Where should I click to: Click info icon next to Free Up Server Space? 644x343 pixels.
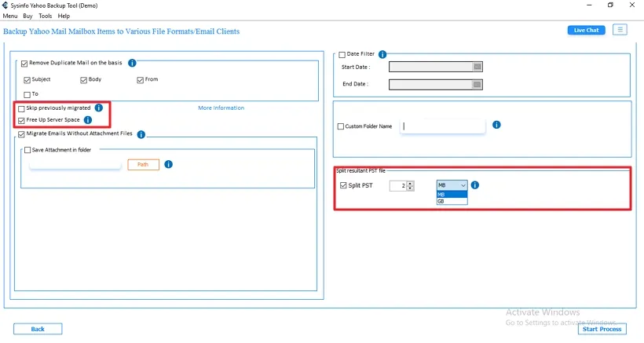pos(88,120)
